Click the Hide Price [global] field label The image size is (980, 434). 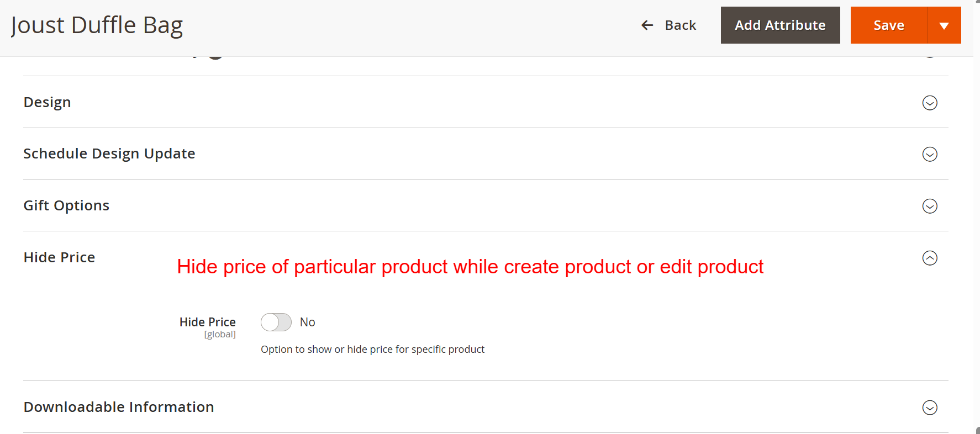[207, 322]
